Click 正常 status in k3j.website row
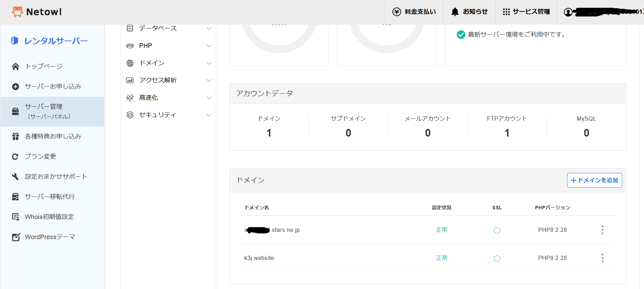 (442, 258)
